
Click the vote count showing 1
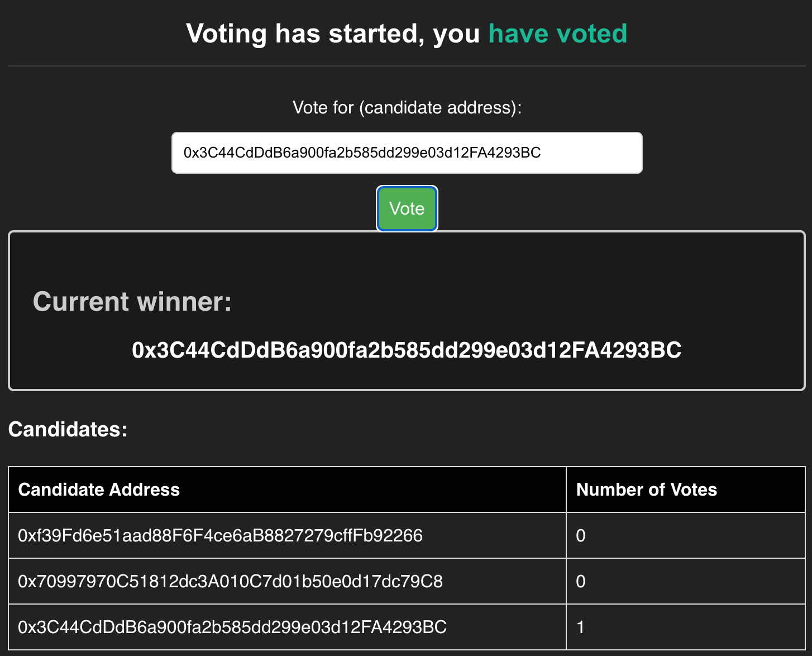click(580, 627)
